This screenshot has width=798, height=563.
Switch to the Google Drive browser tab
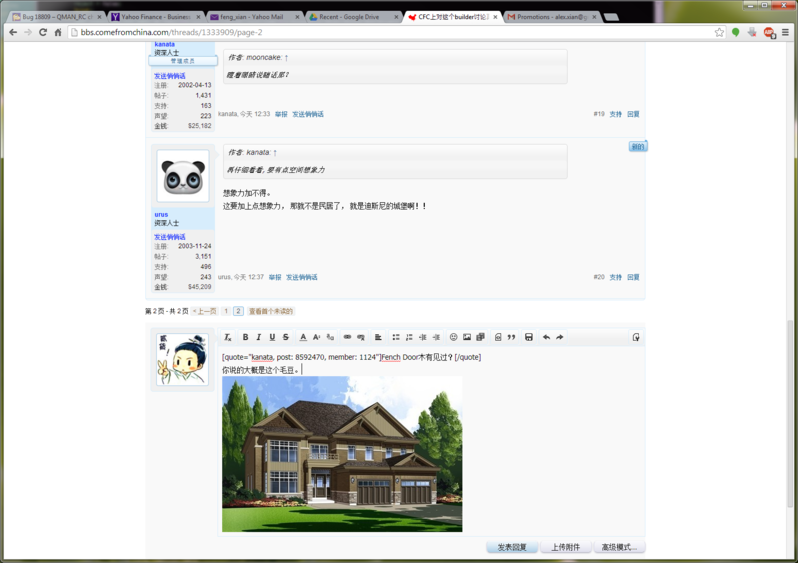[x=350, y=17]
